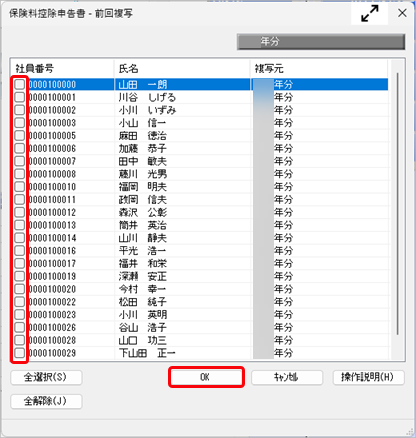Image resolution: width=416 pixels, height=438 pixels.
Task: Select name 山口 功三
Action: pos(143,340)
